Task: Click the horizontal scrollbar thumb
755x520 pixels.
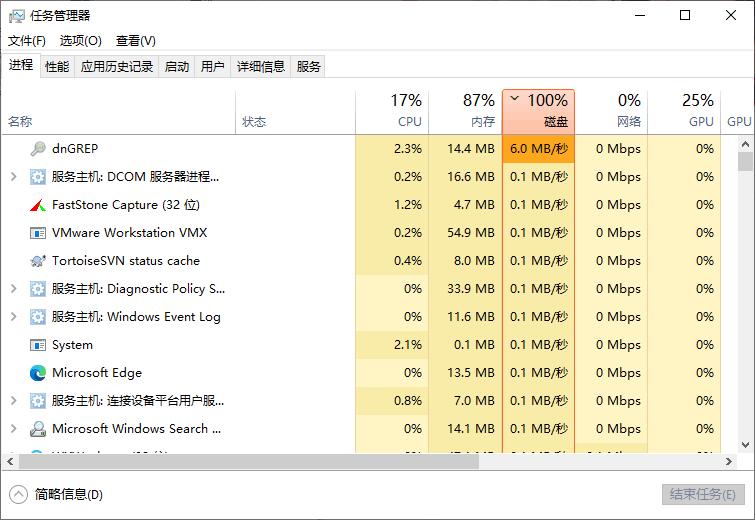Action: pyautogui.click(x=249, y=462)
